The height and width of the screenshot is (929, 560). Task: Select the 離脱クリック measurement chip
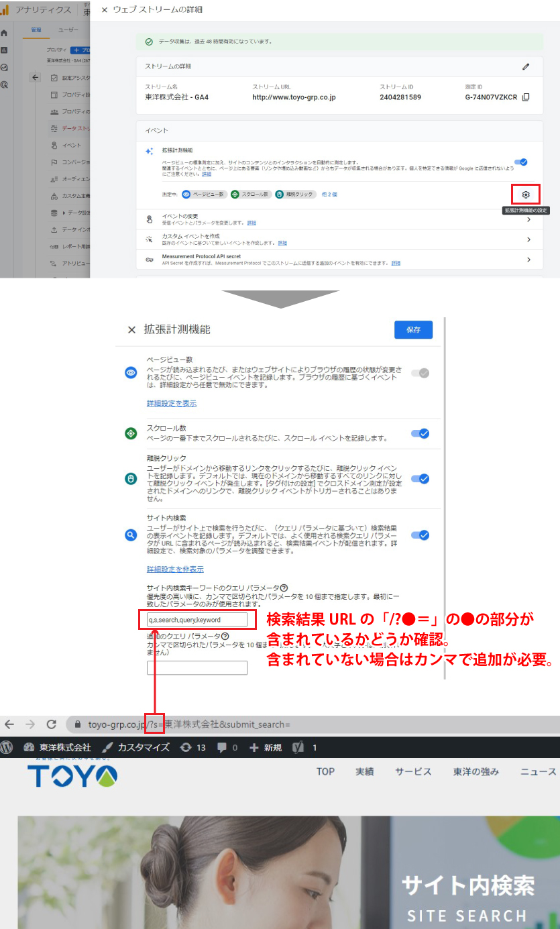(295, 194)
